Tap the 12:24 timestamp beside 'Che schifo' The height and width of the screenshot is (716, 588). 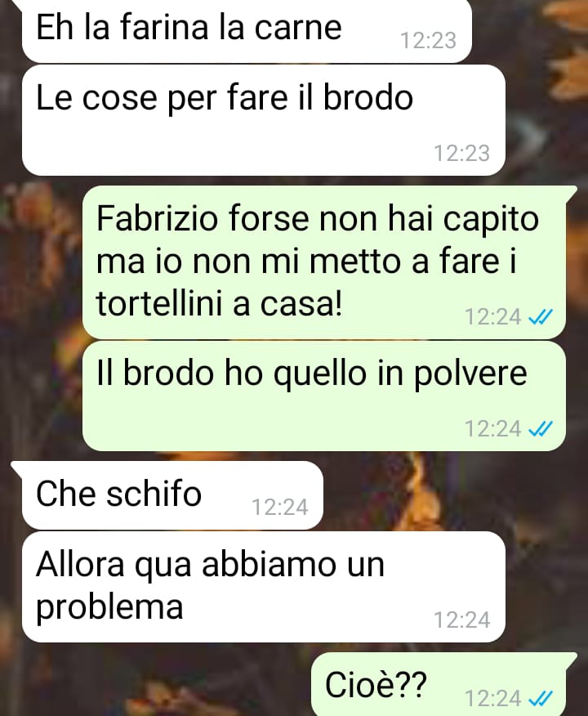pyautogui.click(x=280, y=507)
